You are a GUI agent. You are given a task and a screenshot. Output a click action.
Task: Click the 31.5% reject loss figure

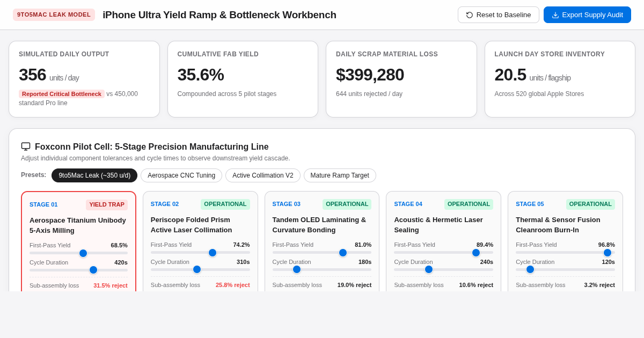111,285
